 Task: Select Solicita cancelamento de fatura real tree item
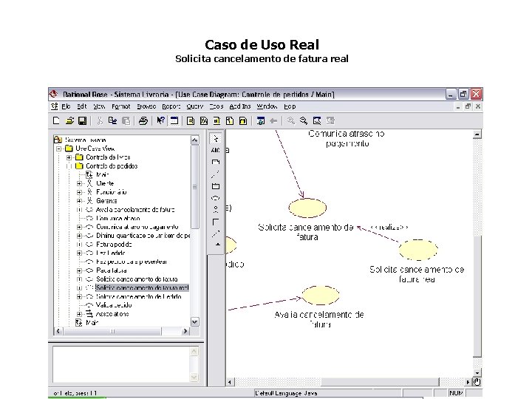point(142,287)
